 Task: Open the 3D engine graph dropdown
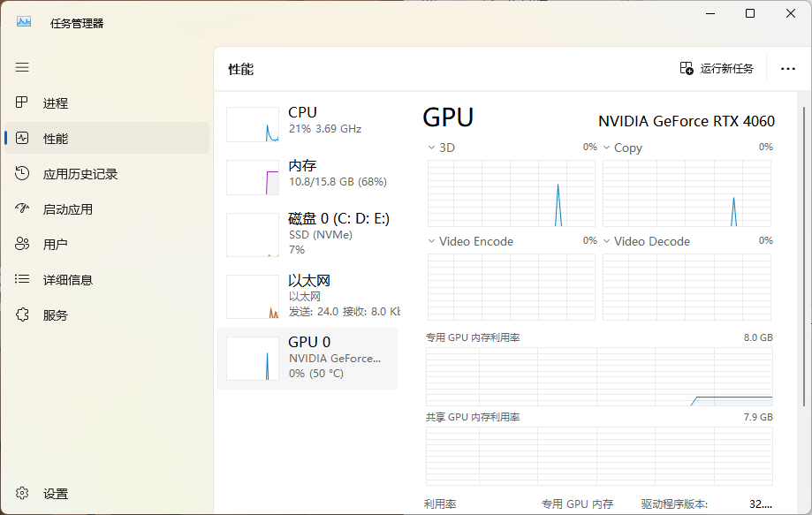coord(441,148)
